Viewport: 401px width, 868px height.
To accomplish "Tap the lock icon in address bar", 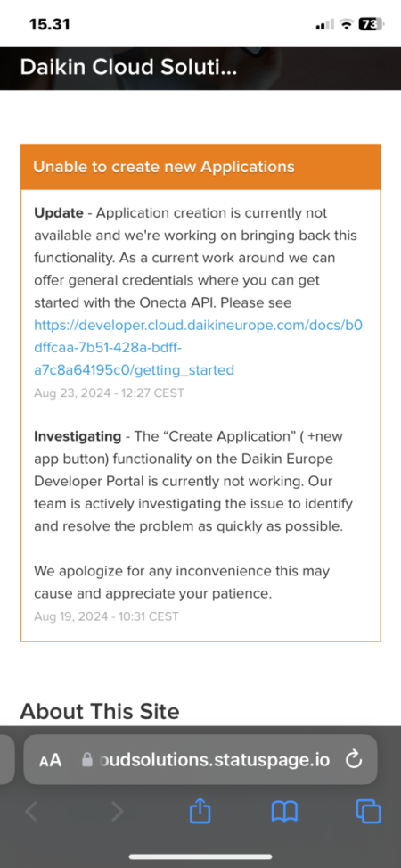I will click(86, 760).
